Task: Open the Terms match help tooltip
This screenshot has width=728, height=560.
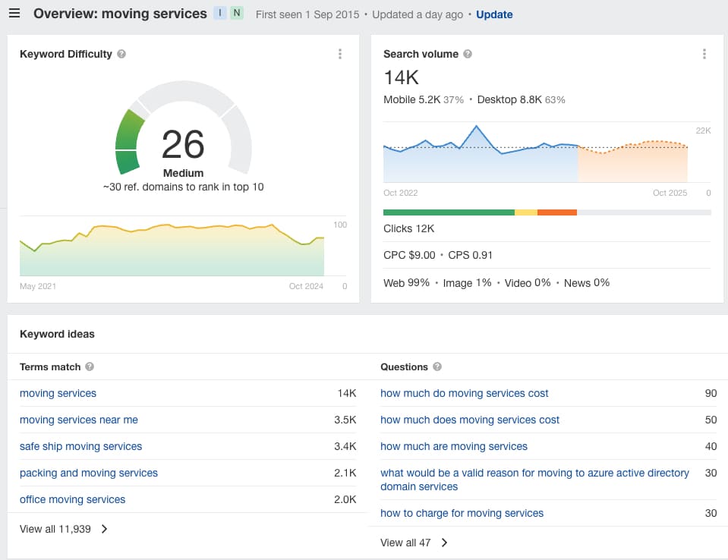Action: point(90,367)
